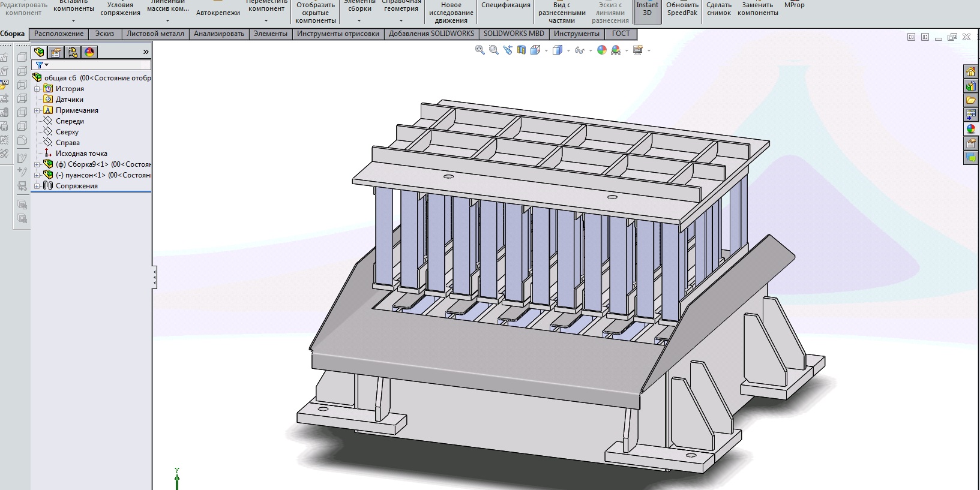The width and height of the screenshot is (980, 490).
Task: Expand the Примечания tree node
Action: coord(37,110)
